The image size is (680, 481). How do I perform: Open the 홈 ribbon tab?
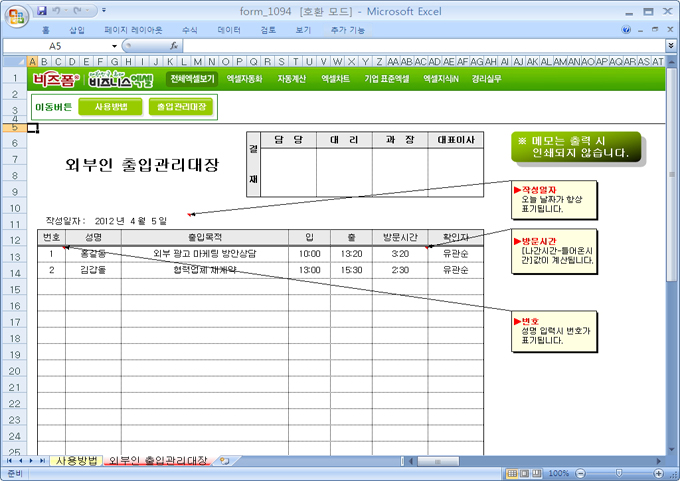46,30
